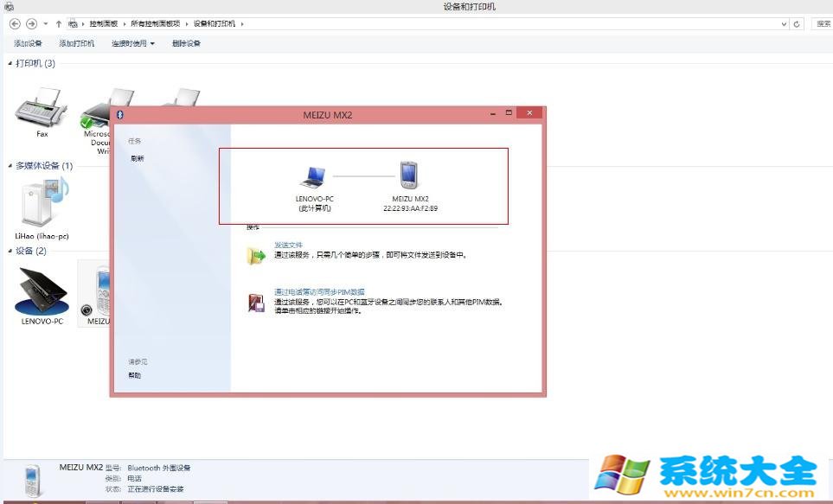Collapse the 打印机 (3) group
This screenshot has width=833, height=504.
tap(10, 63)
